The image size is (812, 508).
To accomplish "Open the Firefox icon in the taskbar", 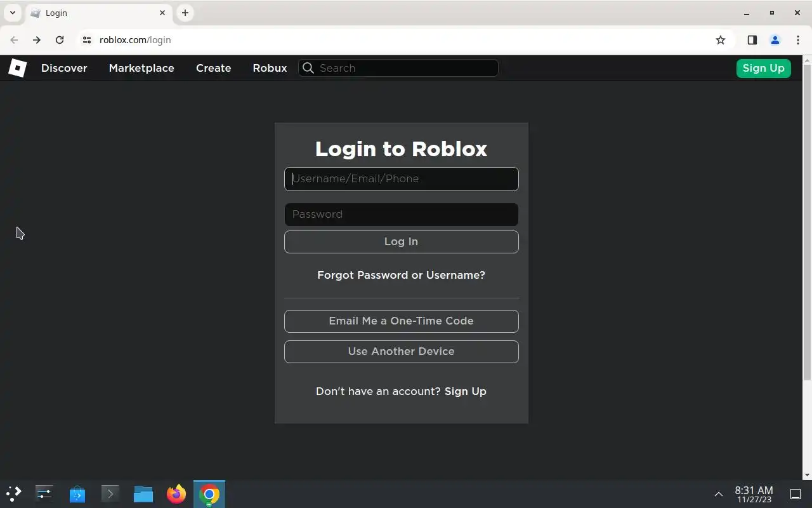I will click(176, 494).
